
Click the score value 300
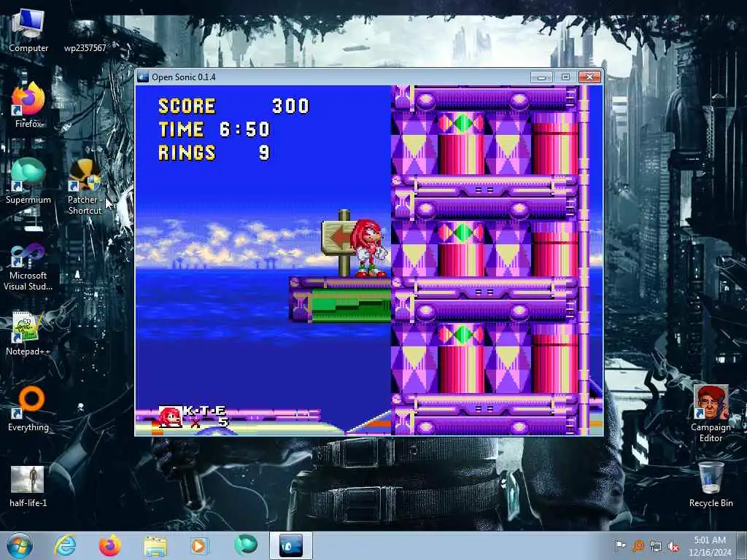(x=290, y=106)
